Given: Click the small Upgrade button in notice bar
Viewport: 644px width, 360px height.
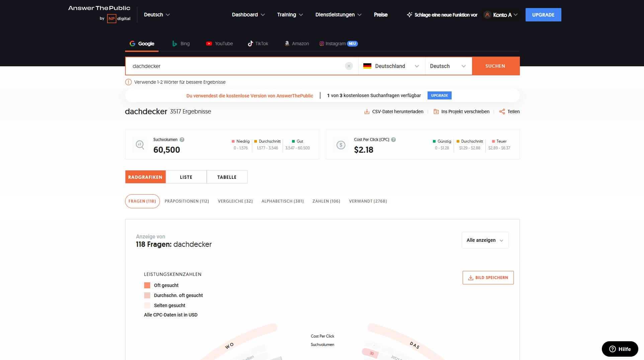Looking at the screenshot, I should tap(440, 95).
